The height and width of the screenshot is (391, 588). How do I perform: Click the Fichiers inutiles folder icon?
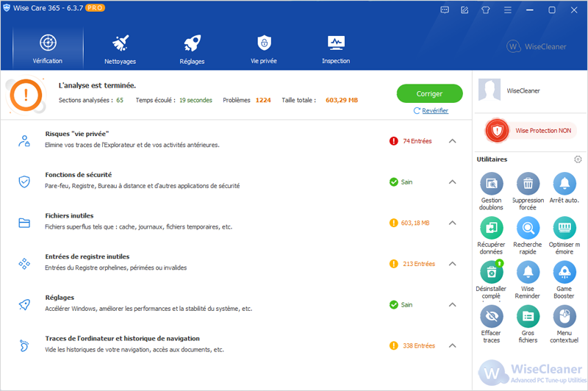24,223
